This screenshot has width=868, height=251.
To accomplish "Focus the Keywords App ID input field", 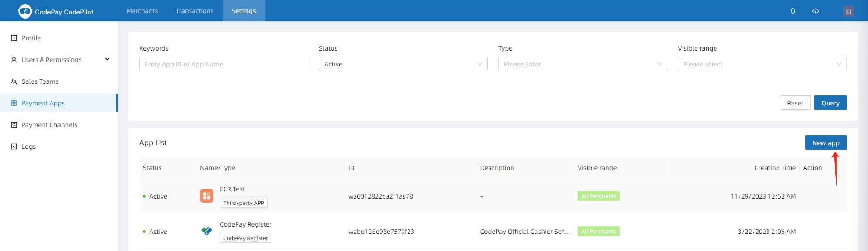I will 223,64.
